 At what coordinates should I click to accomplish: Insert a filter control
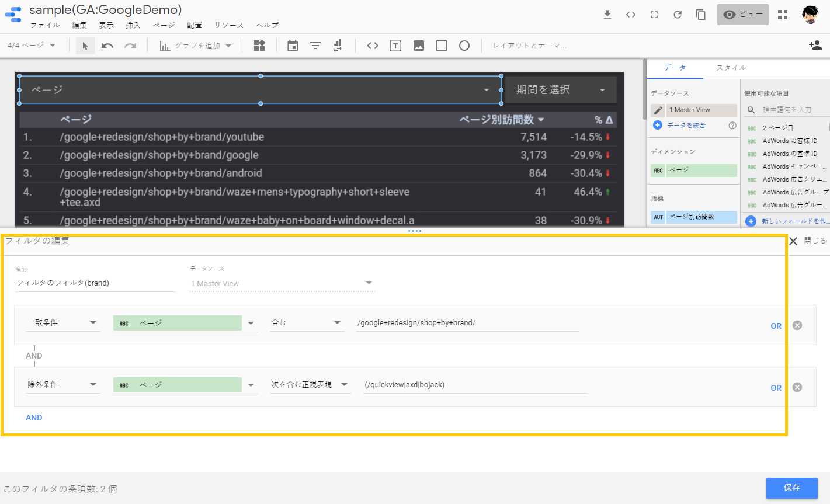click(315, 46)
